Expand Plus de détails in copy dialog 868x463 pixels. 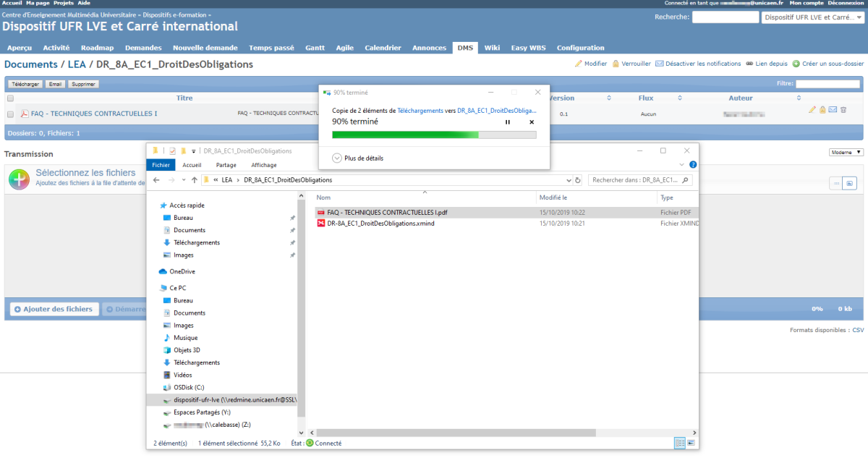click(x=337, y=158)
